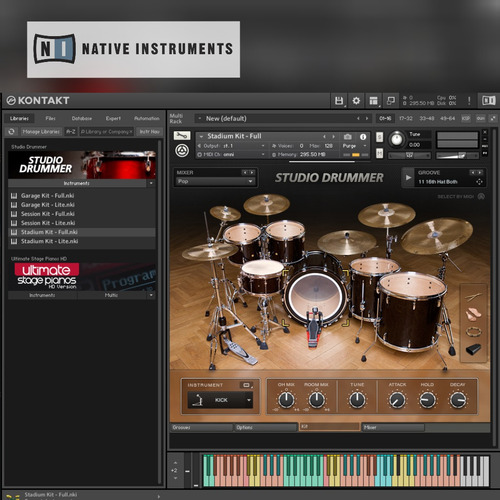The height and width of the screenshot is (500, 500).
Task: Click Multis button under Ultimate Stage Pianos
Action: (111, 295)
